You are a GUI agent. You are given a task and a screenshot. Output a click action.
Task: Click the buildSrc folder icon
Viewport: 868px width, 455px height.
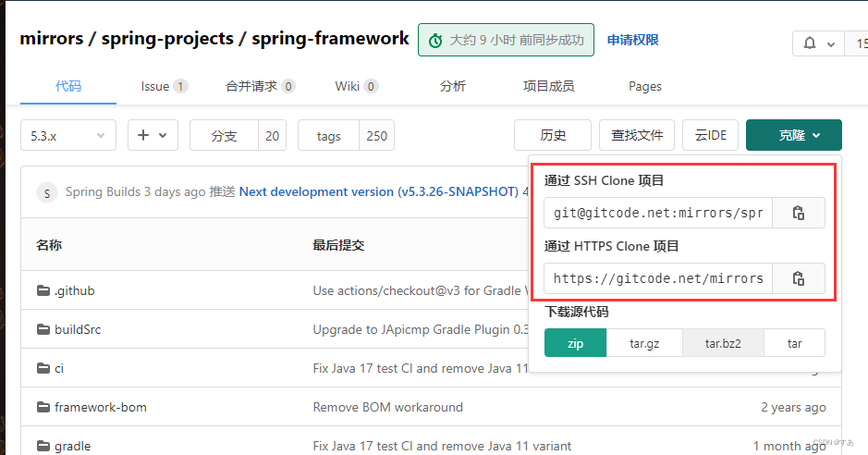click(x=43, y=329)
